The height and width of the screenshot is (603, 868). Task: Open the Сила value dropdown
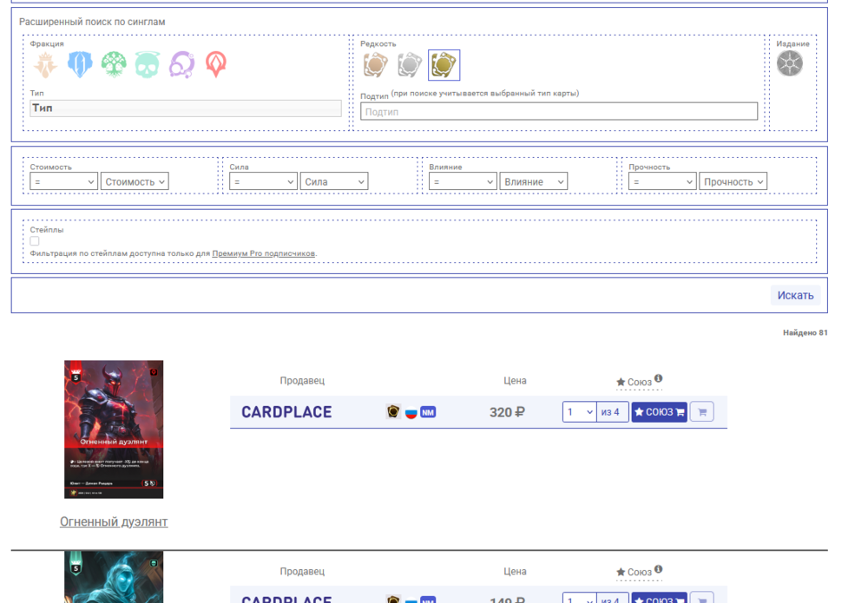(334, 181)
